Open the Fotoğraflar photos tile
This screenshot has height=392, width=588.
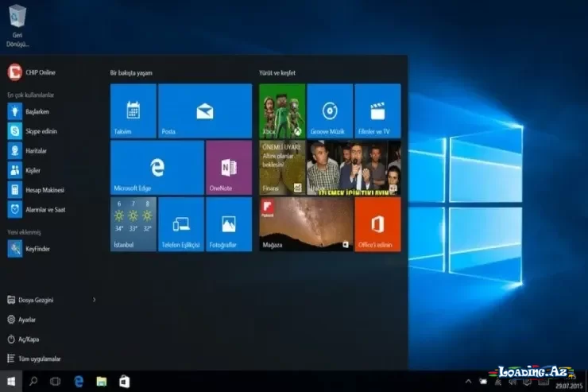(229, 224)
